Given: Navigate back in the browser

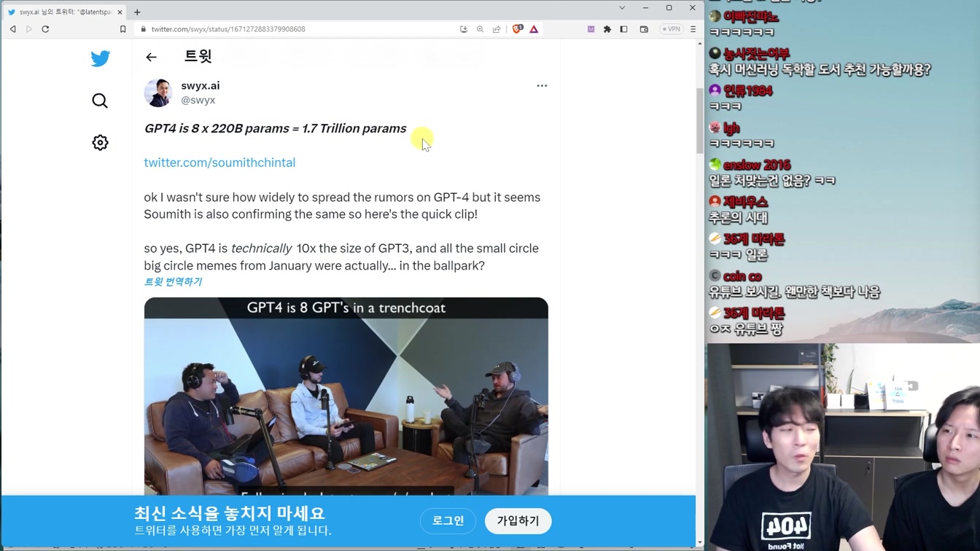Looking at the screenshot, I should [x=13, y=29].
